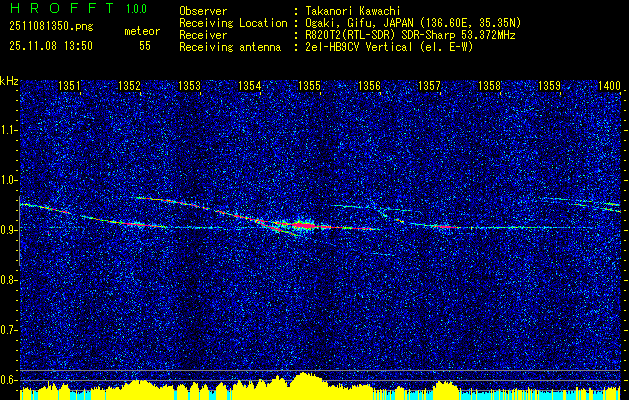Click the meteor label
Image resolution: width=629 pixels, height=400 pixels.
click(x=142, y=31)
